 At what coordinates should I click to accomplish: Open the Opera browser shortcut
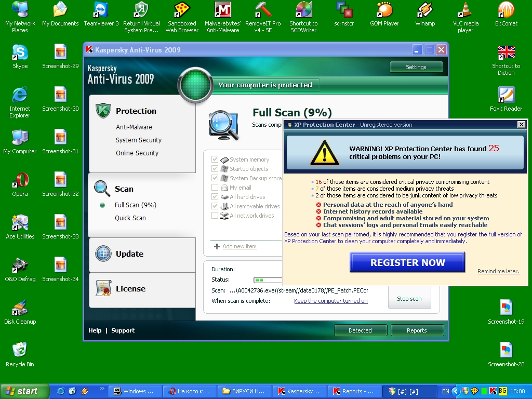(20, 184)
